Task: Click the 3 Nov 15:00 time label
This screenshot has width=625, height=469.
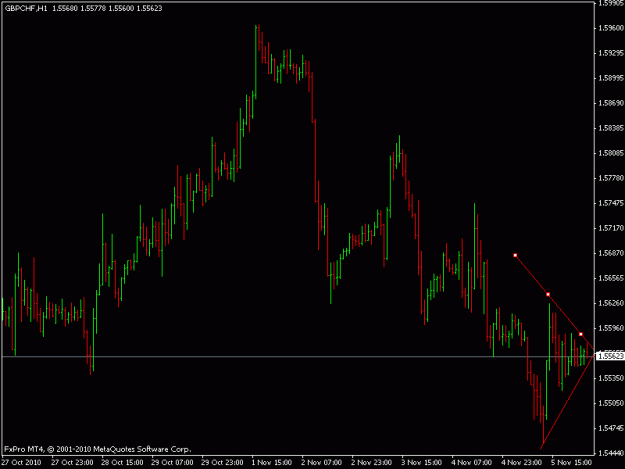Action: 421,463
